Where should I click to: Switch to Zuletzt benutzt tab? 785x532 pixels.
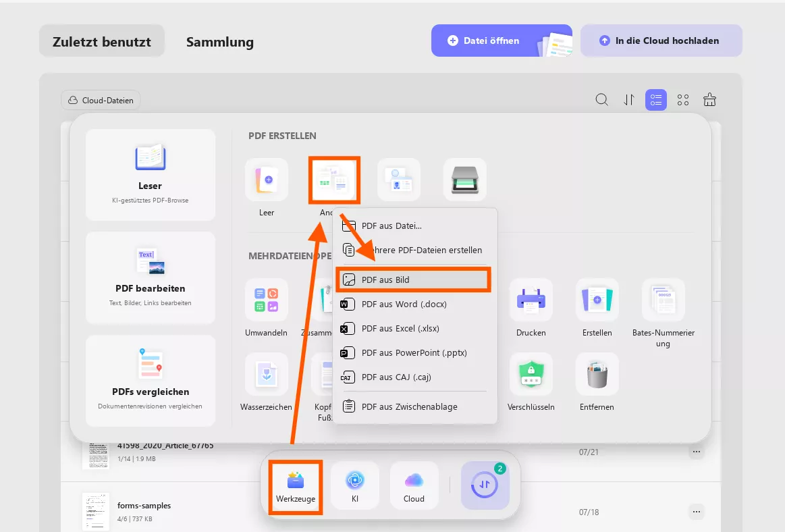click(102, 41)
